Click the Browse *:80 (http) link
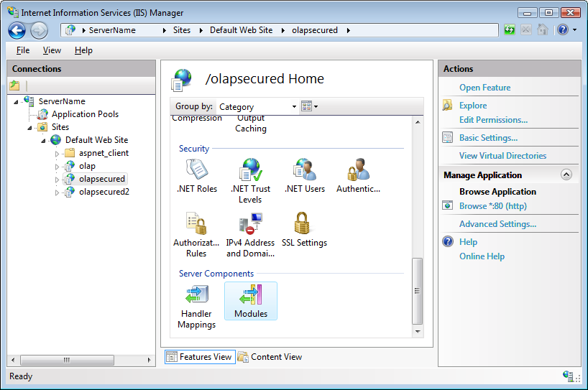Viewport: 588px width, 390px height. 492,206
